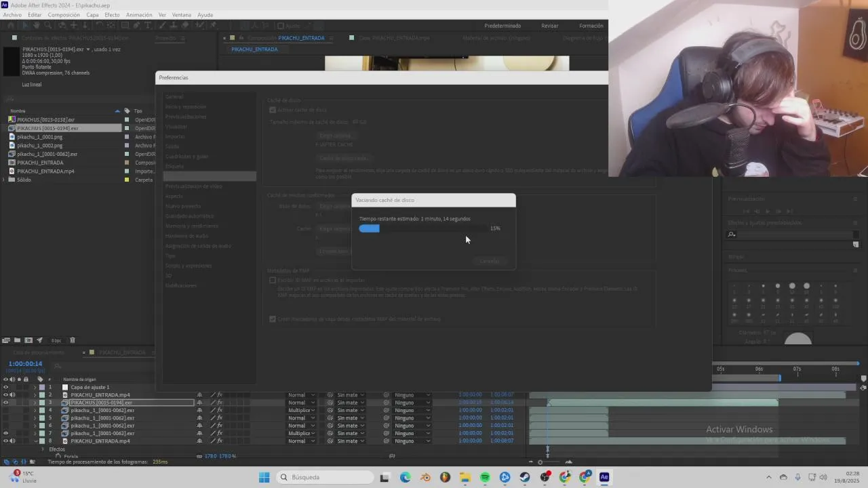Open the Animación menu
Image resolution: width=868 pixels, height=488 pixels.
click(139, 14)
